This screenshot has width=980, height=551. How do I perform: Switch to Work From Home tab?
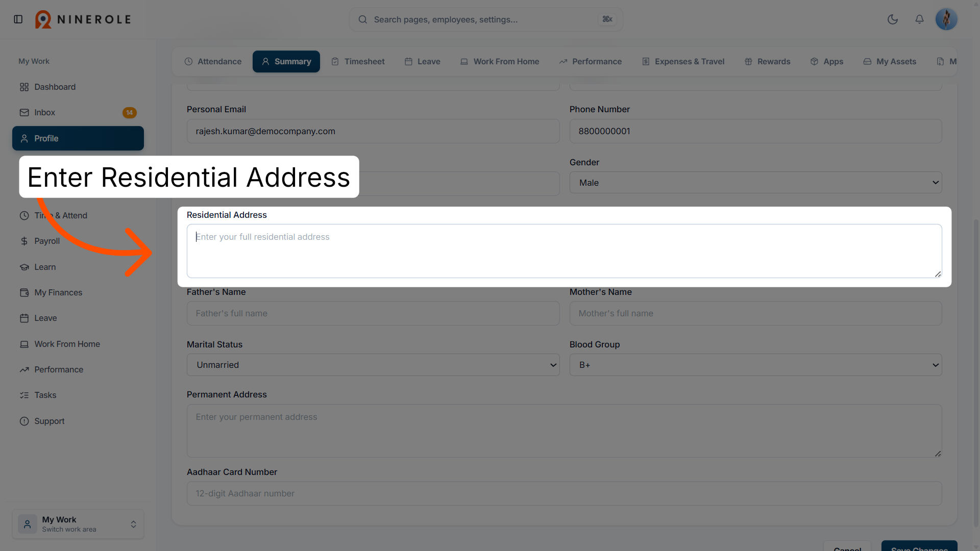coord(500,61)
